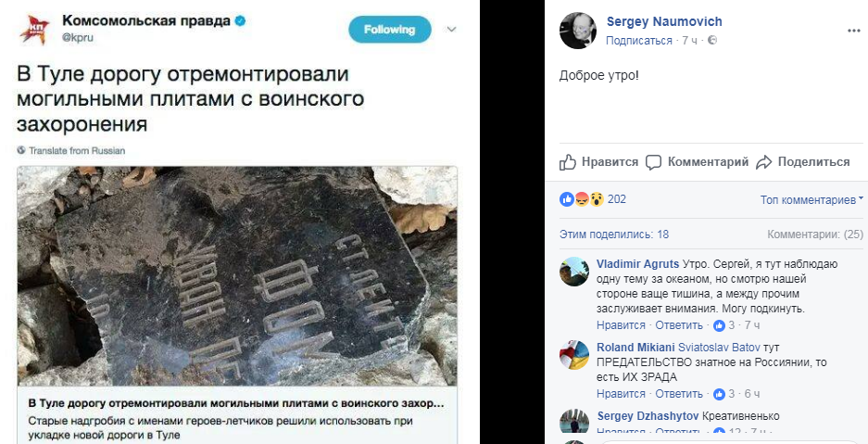Open Vladimir Agruts' avatar
The width and height of the screenshot is (868, 444).
click(574, 272)
